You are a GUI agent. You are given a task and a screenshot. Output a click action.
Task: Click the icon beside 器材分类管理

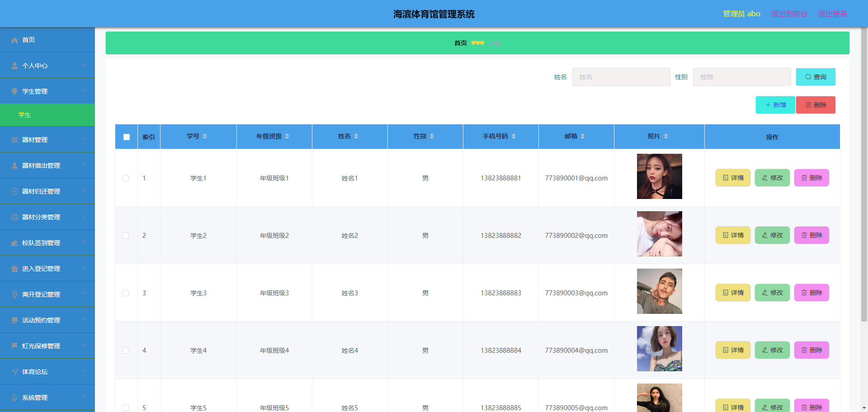[14, 218]
